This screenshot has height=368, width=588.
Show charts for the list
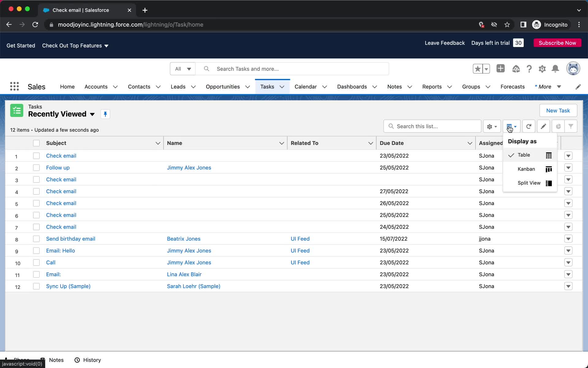(x=558, y=126)
